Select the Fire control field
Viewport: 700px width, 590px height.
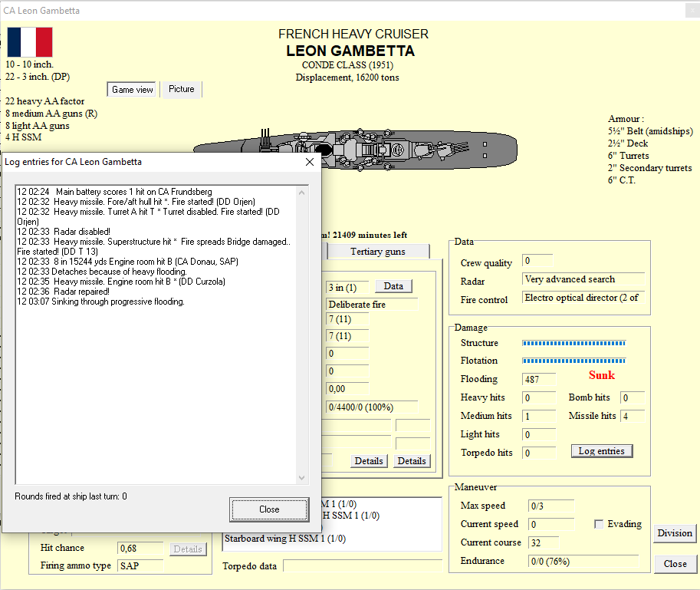click(x=583, y=298)
